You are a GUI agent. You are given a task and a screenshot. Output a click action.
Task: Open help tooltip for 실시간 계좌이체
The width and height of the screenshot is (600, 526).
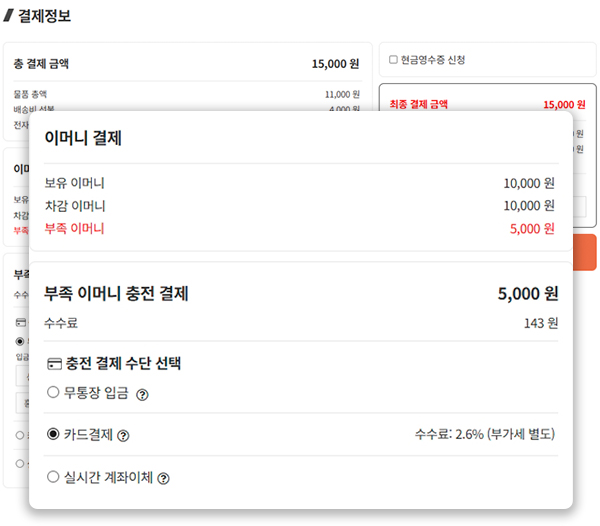163,478
